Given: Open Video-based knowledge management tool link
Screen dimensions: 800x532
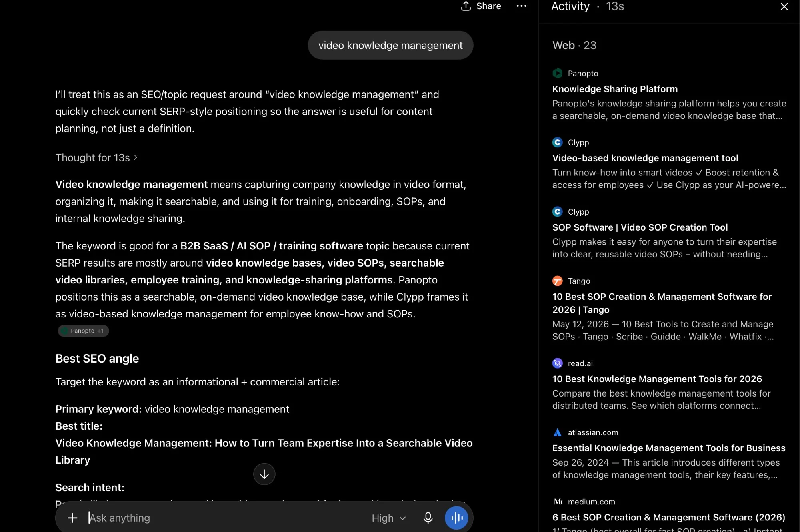Looking at the screenshot, I should pyautogui.click(x=645, y=158).
